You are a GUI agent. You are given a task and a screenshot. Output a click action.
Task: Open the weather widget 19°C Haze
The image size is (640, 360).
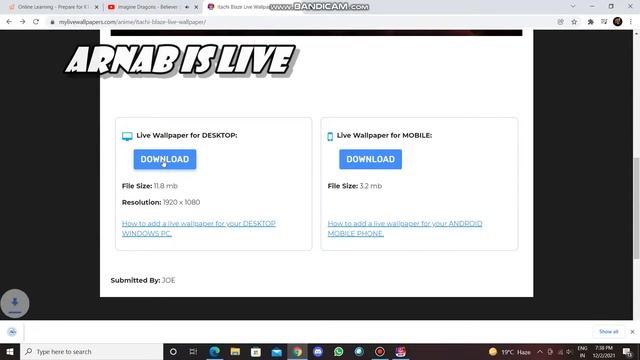[510, 352]
